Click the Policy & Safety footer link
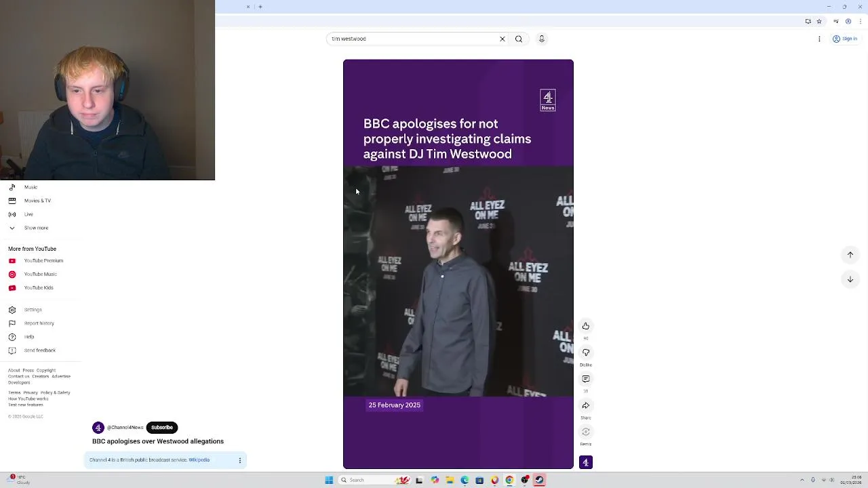 coord(56,392)
